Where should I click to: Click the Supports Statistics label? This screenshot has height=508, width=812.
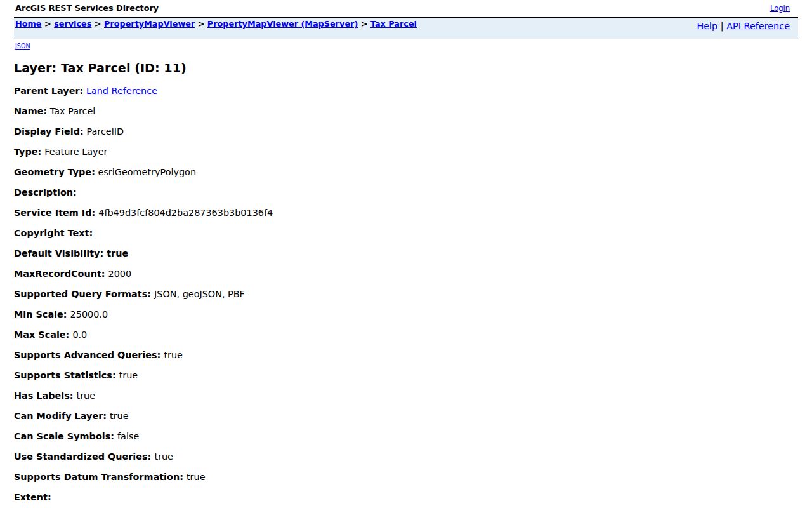(65, 375)
